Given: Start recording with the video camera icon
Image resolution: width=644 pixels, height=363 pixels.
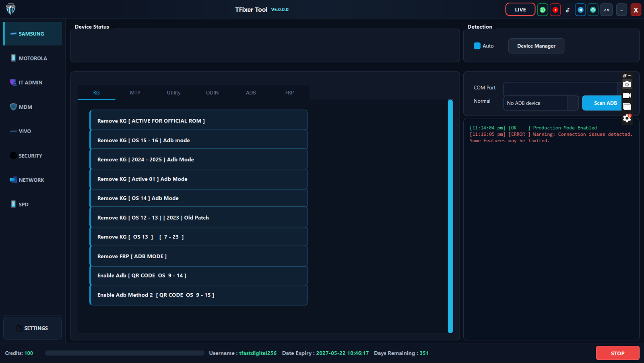Looking at the screenshot, I should point(627,95).
